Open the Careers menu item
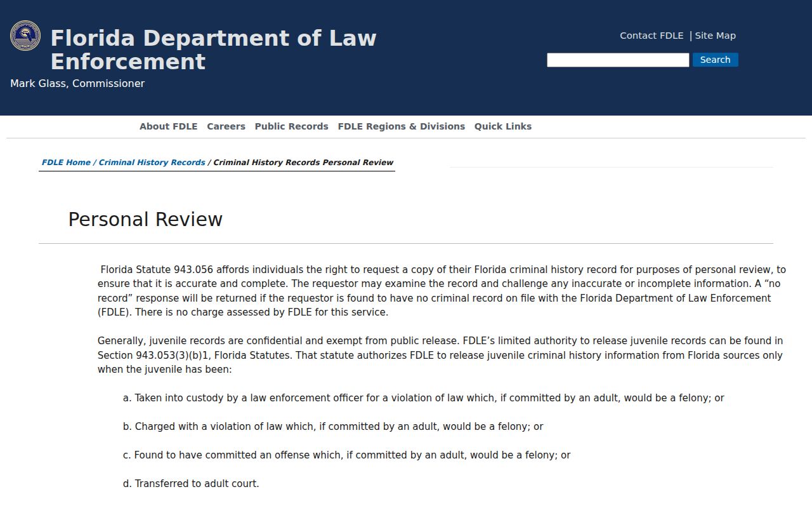 226,126
